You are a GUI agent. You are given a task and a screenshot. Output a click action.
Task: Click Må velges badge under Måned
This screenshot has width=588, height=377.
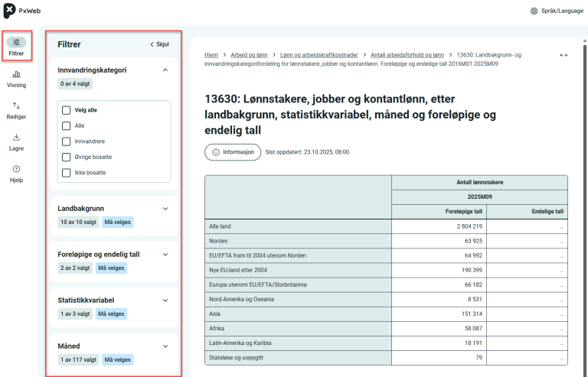[117, 359]
